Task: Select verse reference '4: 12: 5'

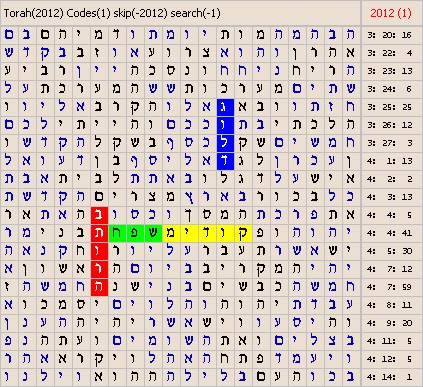Action: [x=390, y=359]
